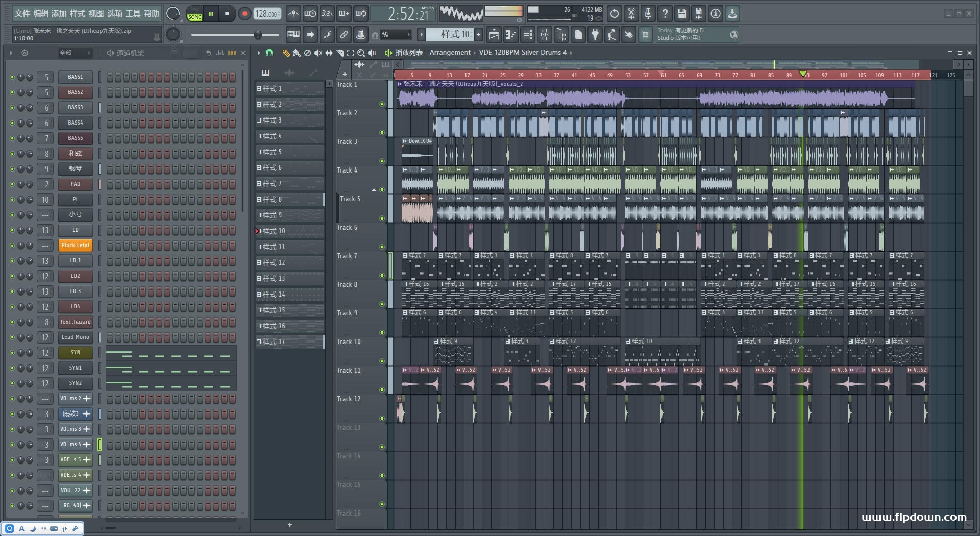Switch the PAT/SONG mode toggle
This screenshot has width=980, height=536.
pos(195,14)
